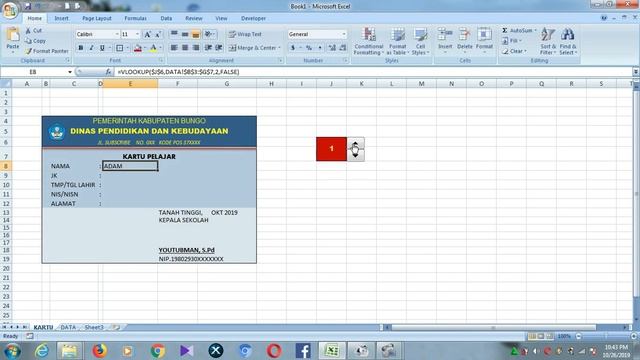Screen dimensions: 640x360
Task: Open Clipboard group dialog launcher
Action: [x=68, y=60]
